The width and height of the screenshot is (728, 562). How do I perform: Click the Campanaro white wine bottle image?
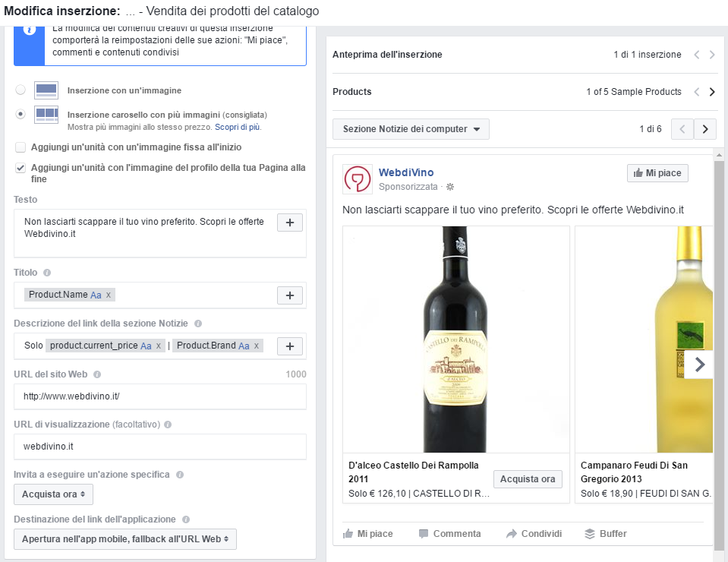coord(644,339)
